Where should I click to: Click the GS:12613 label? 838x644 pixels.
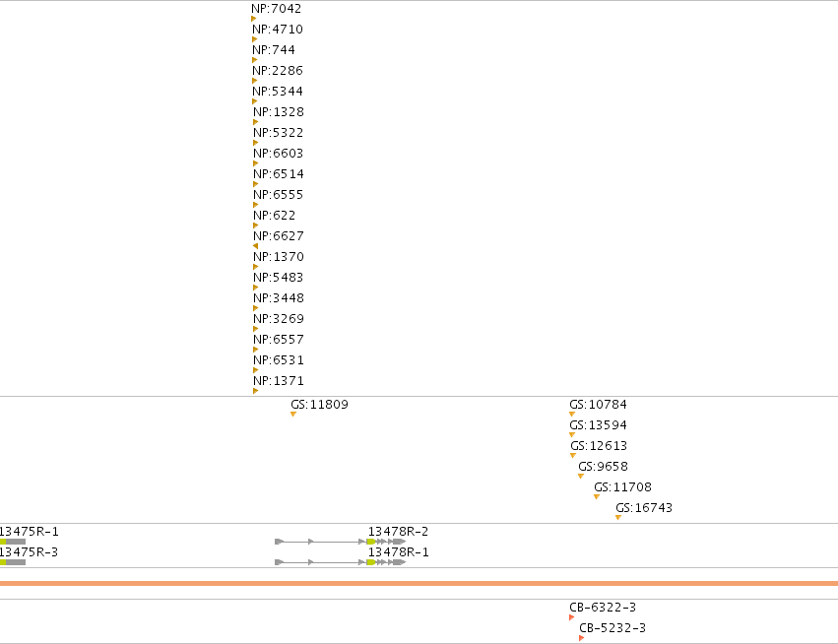[599, 446]
